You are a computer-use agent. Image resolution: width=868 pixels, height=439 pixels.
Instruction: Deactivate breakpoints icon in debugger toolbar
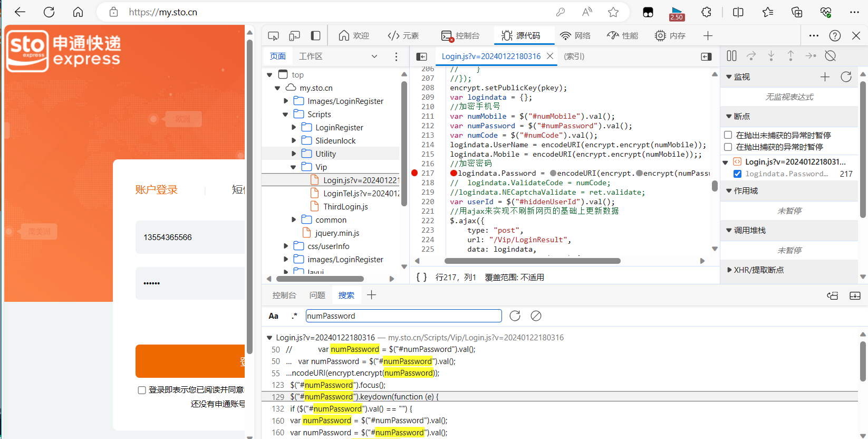pyautogui.click(x=830, y=56)
